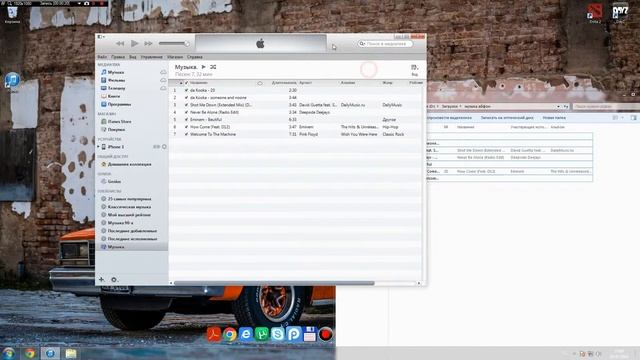Expand the iPhone device tree arrow
Screen dimensions: 640x360
tap(98, 147)
